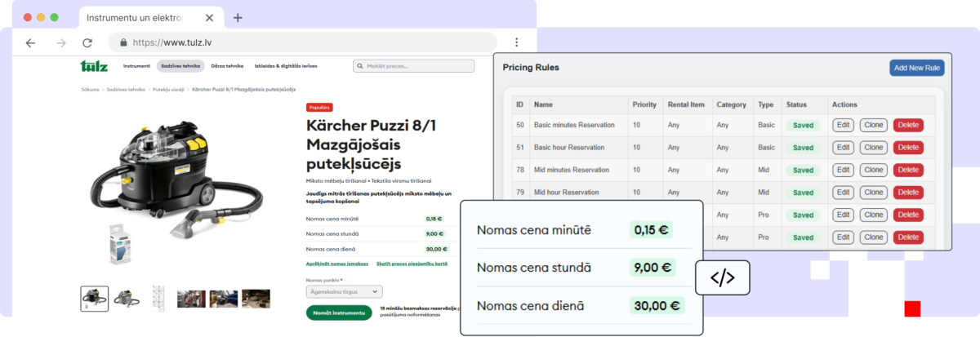
Task: Expand the Āgenskalna tirgus dropdown
Action: coord(344,291)
